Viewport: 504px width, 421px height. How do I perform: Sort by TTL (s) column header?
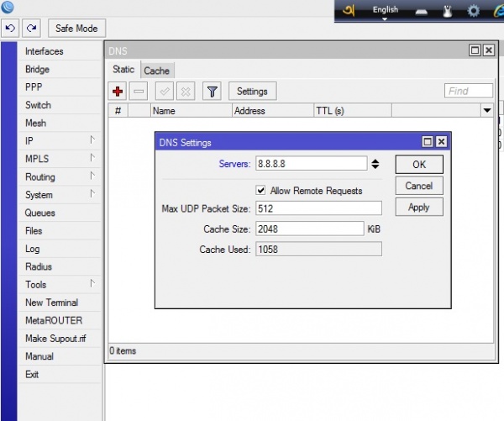point(353,111)
